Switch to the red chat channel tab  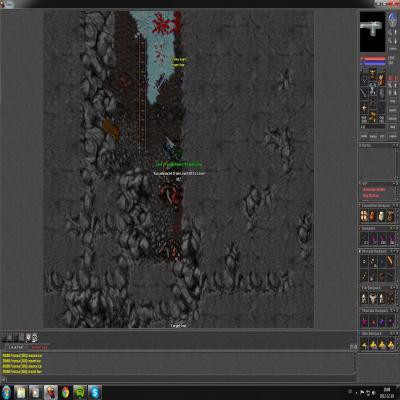point(40,347)
